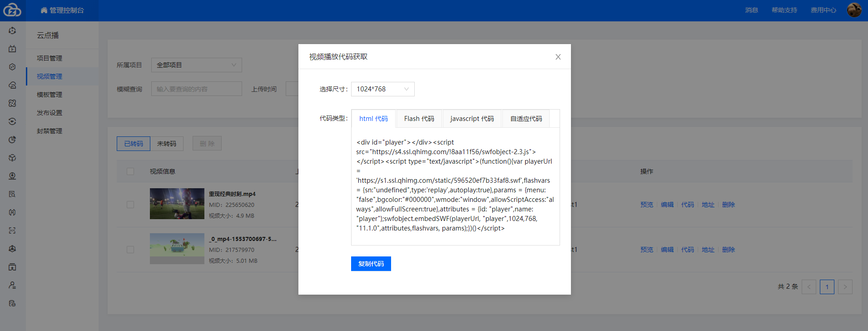Viewport: 868px width, 331px height.
Task: Open the document search sidebar icon
Action: [12, 194]
